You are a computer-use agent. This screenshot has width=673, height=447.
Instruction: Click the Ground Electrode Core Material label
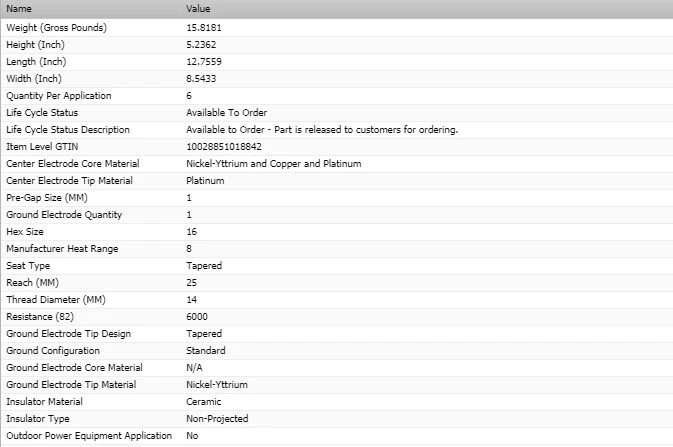pos(74,368)
